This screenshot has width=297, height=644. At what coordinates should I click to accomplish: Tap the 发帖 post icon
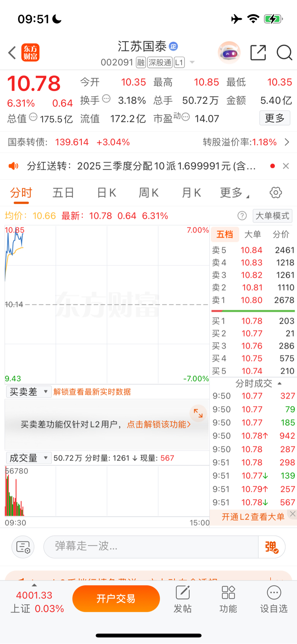click(183, 599)
